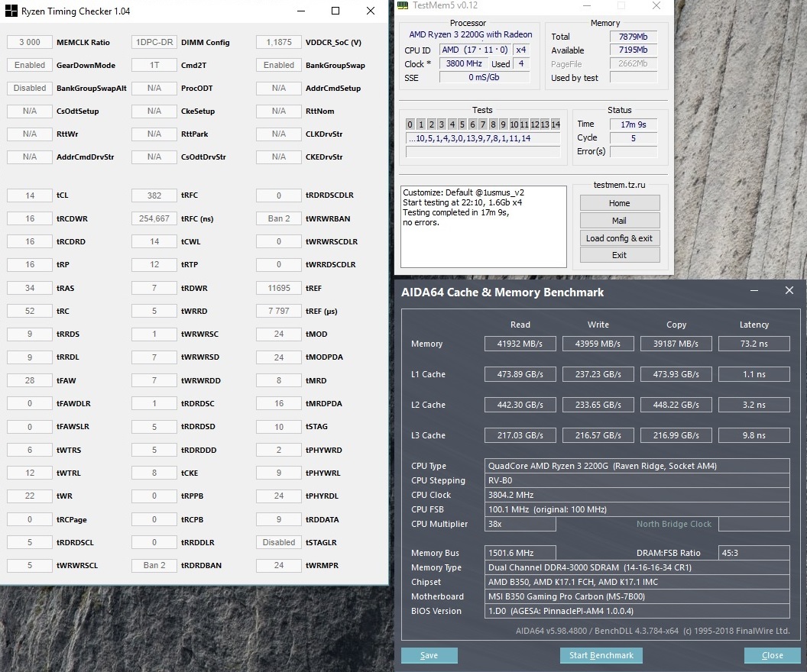Click the AIDA64 Close button
Viewport: 807px width, 672px height.
click(x=773, y=655)
